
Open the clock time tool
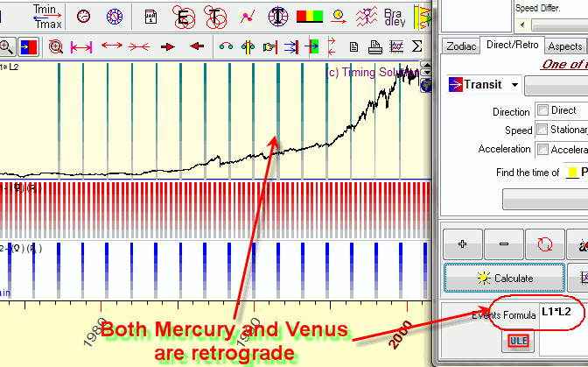coord(83,16)
